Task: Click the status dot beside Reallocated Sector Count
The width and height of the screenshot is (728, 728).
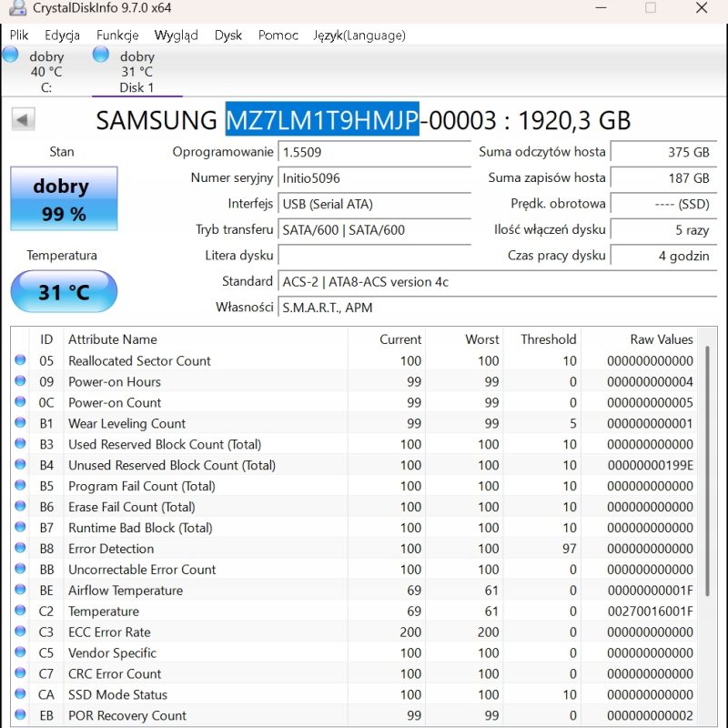Action: click(20, 360)
